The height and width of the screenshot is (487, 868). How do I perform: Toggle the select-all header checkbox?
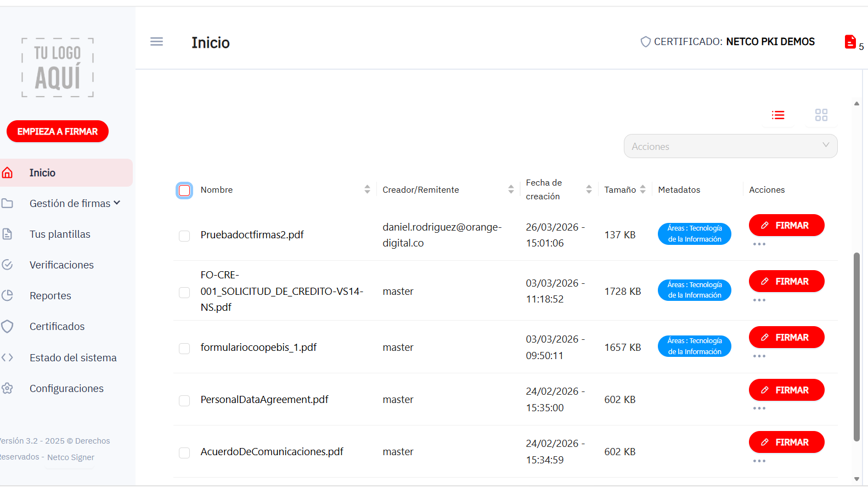point(184,191)
